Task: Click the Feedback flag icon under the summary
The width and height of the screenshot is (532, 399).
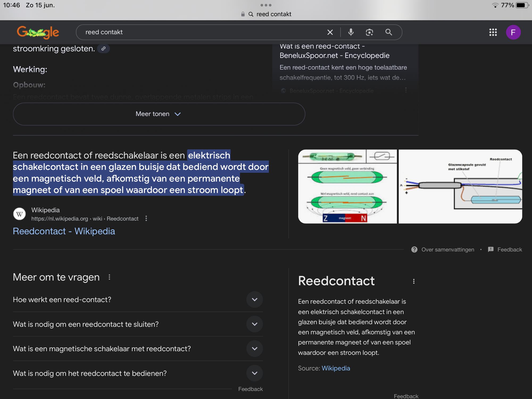Action: [x=491, y=250]
